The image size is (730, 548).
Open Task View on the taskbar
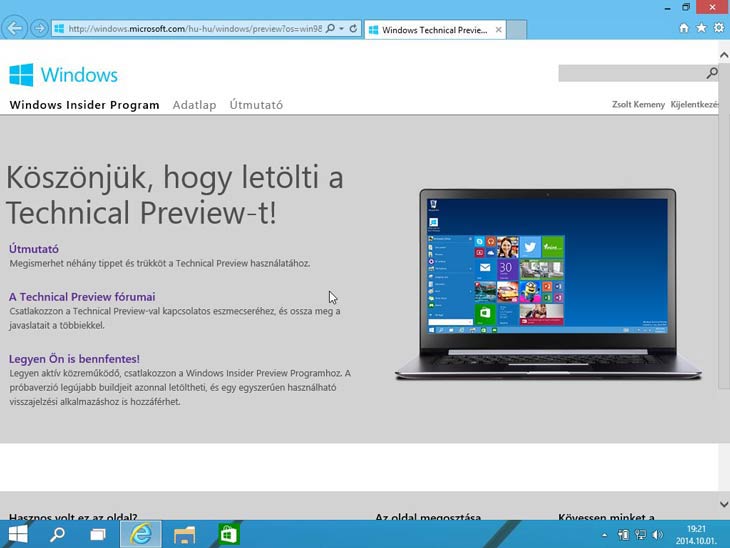98,534
